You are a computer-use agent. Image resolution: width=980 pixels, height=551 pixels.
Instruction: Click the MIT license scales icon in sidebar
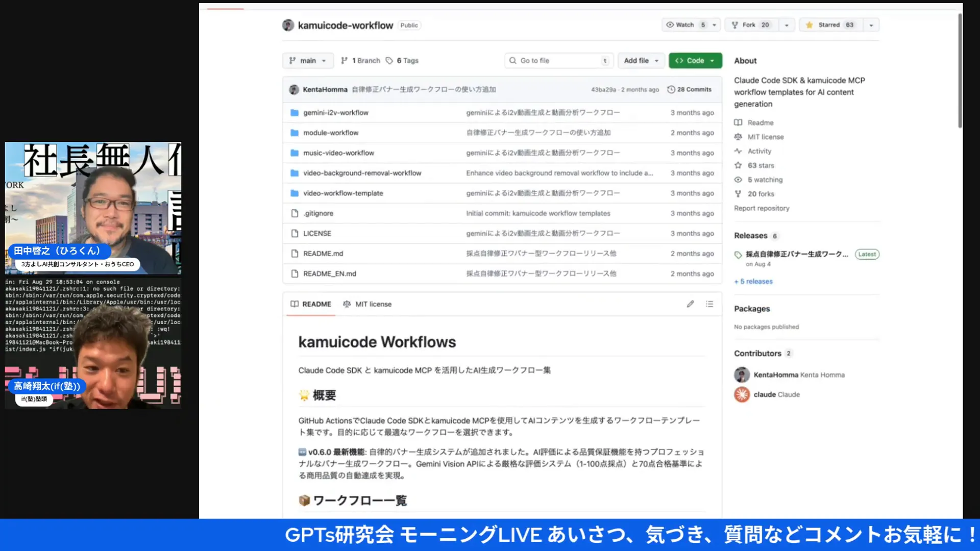point(738,137)
